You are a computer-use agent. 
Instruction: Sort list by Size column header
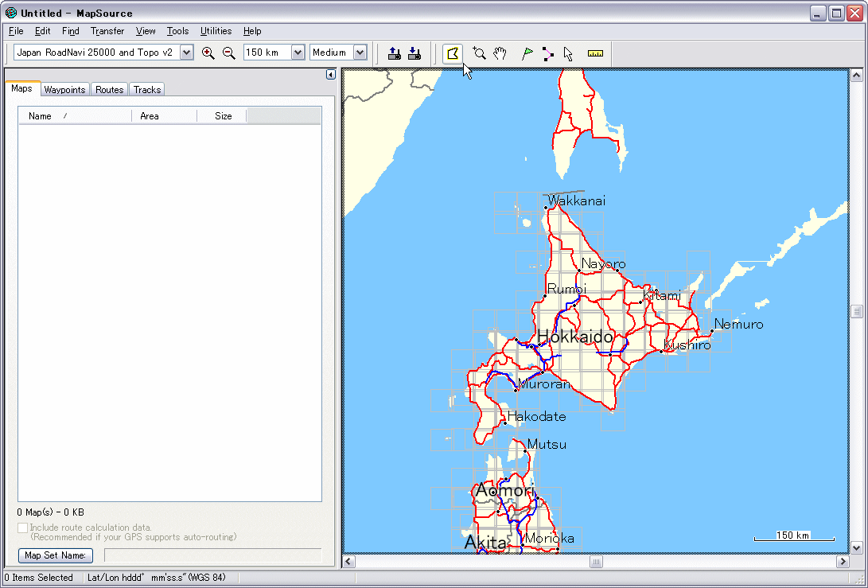222,115
